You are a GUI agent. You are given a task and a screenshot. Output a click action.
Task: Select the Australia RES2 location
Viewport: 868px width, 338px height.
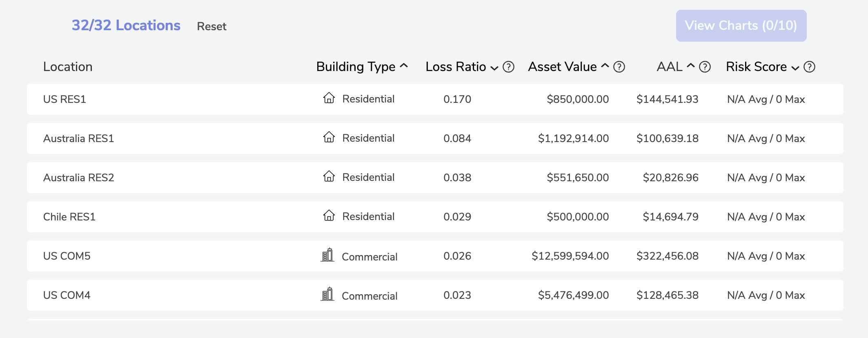(435, 178)
